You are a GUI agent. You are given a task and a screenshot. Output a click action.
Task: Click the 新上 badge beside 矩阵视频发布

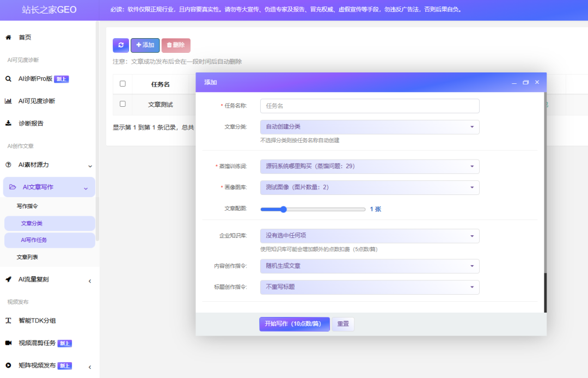pos(64,365)
